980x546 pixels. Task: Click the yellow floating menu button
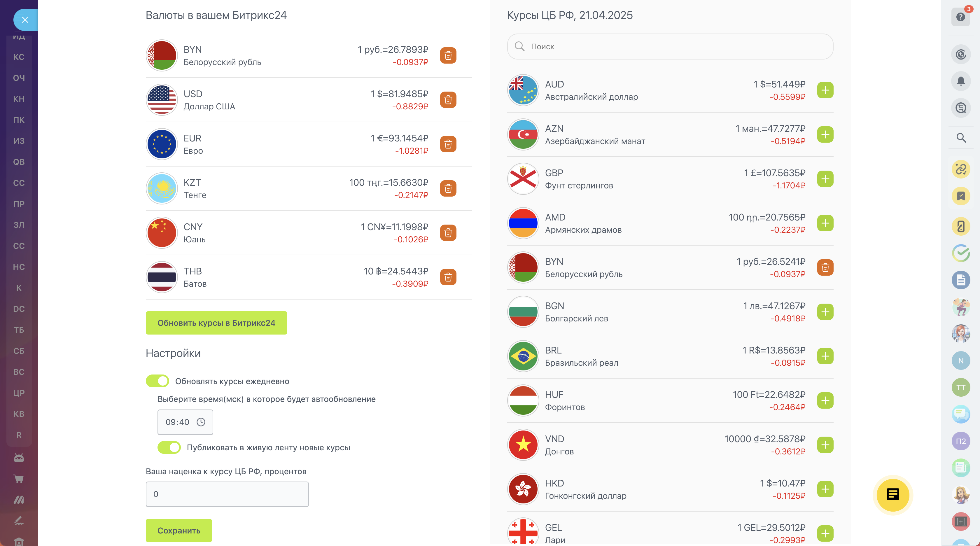coord(892,494)
